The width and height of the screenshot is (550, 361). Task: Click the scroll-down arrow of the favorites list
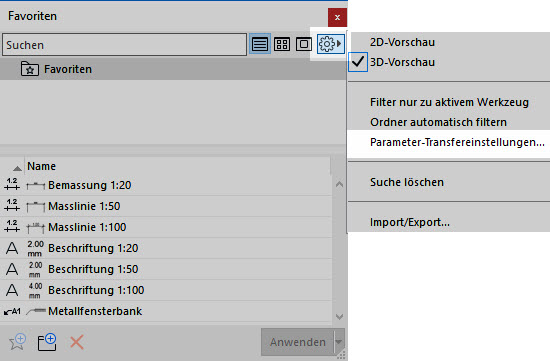[339, 317]
